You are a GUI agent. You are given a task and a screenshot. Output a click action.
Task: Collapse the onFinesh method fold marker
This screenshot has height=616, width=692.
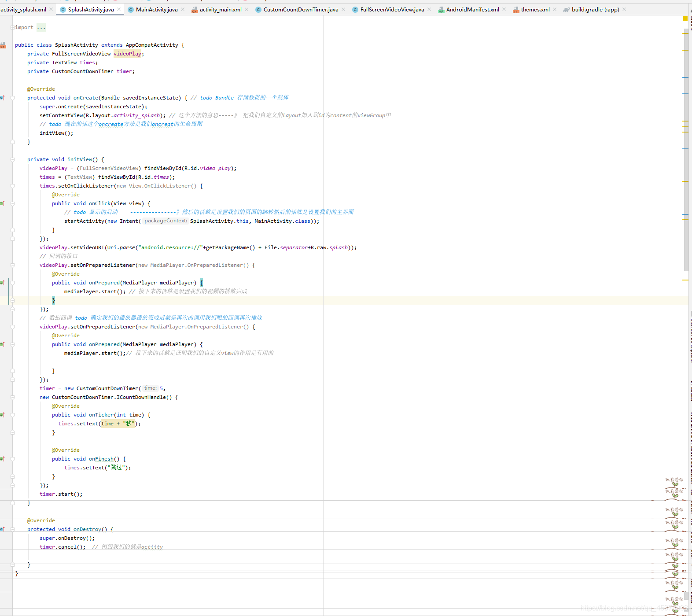pos(12,459)
